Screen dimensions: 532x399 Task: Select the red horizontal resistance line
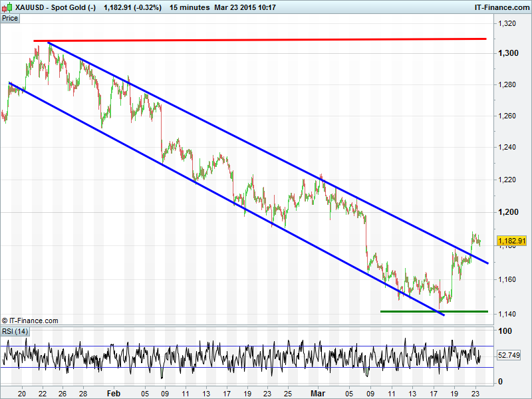[x=266, y=40]
